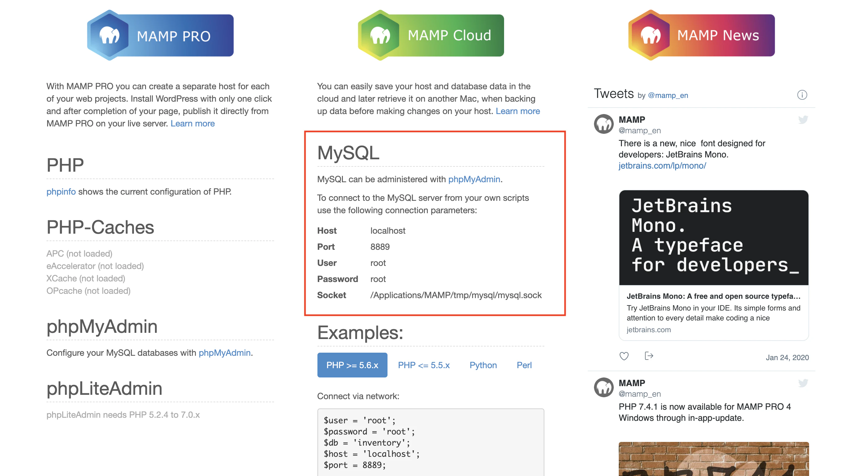Click the MAMP avatar on the PHP 7.4.1 tweet
The width and height of the screenshot is (868, 476).
tap(604, 387)
